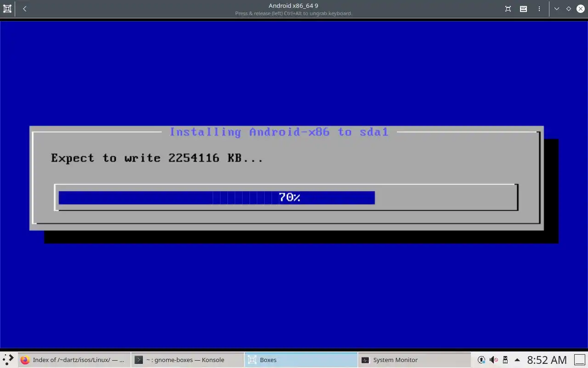Toggle fullscreen for the Android VM
This screenshot has width=588, height=368.
point(508,9)
